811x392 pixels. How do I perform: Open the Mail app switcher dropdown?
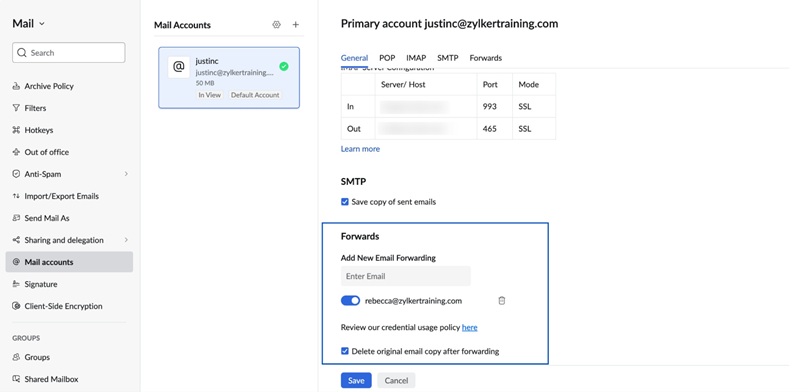point(28,24)
